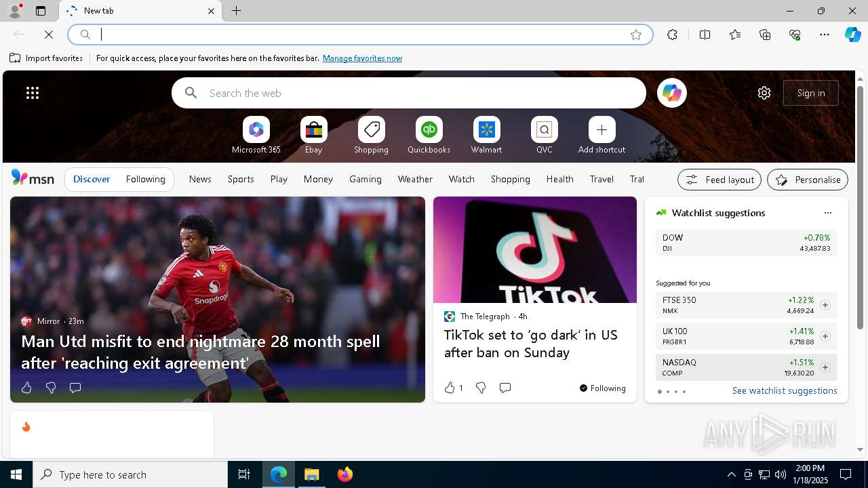
Task: Switch to the Discover tab
Action: point(92,179)
